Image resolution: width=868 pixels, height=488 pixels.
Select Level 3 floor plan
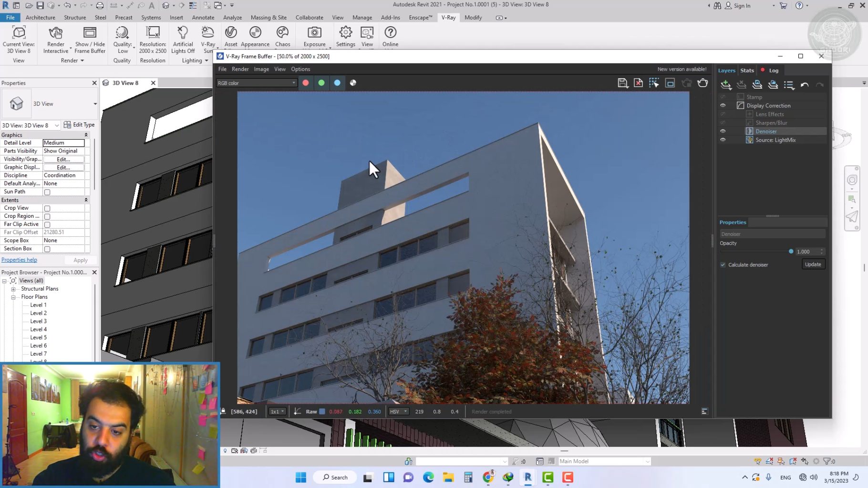point(38,321)
